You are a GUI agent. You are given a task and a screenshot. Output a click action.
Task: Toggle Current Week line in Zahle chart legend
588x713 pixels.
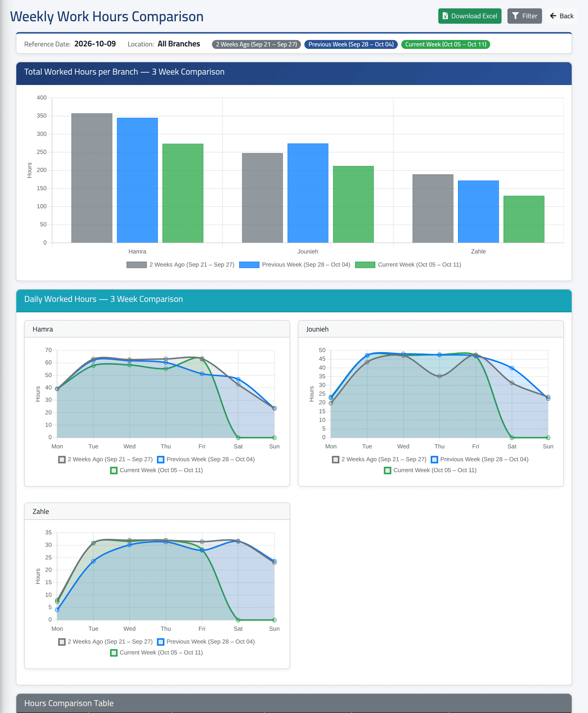[x=157, y=653]
